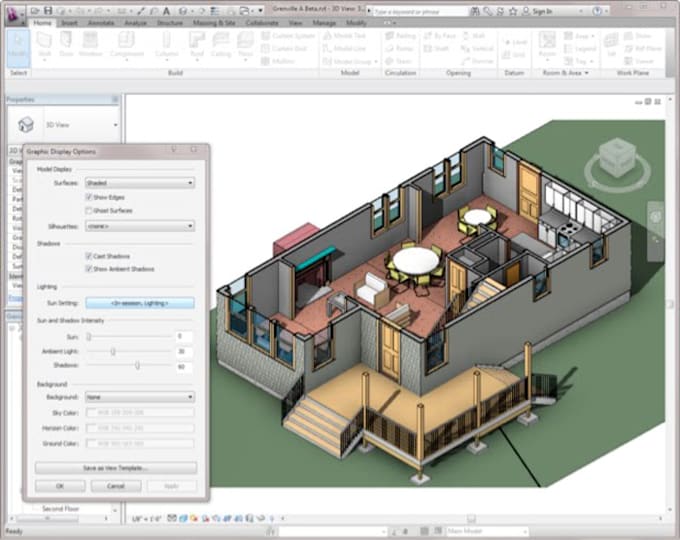Open the Massing & Site ribbon tab
Image resolution: width=680 pixels, height=540 pixels.
coord(212,22)
